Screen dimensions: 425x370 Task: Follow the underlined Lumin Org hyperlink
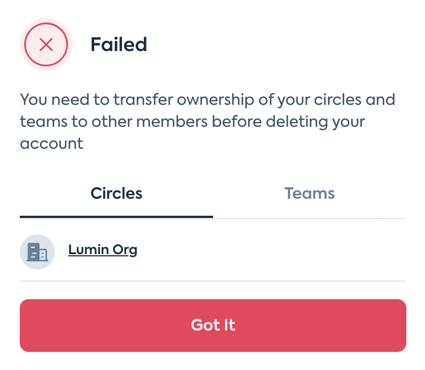coord(103,250)
